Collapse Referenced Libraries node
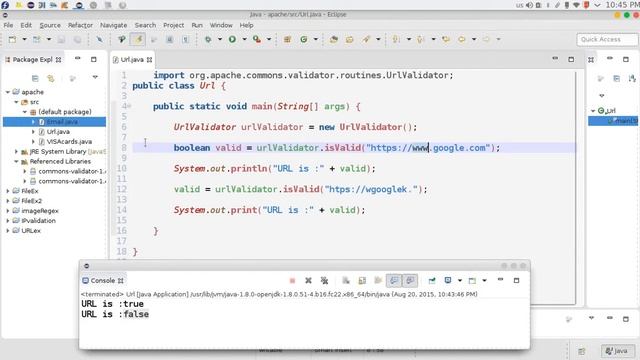 coord(16,162)
